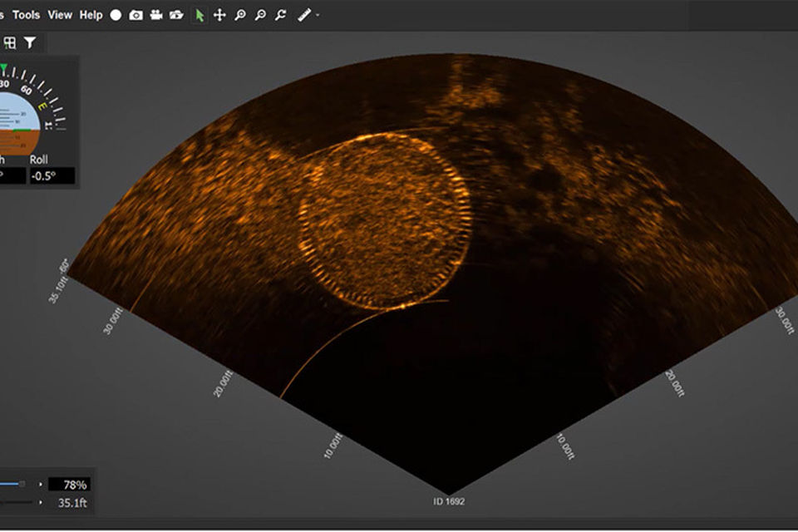Image resolution: width=798 pixels, height=532 pixels.
Task: Click the blue gain slider handle
Action: (22, 484)
